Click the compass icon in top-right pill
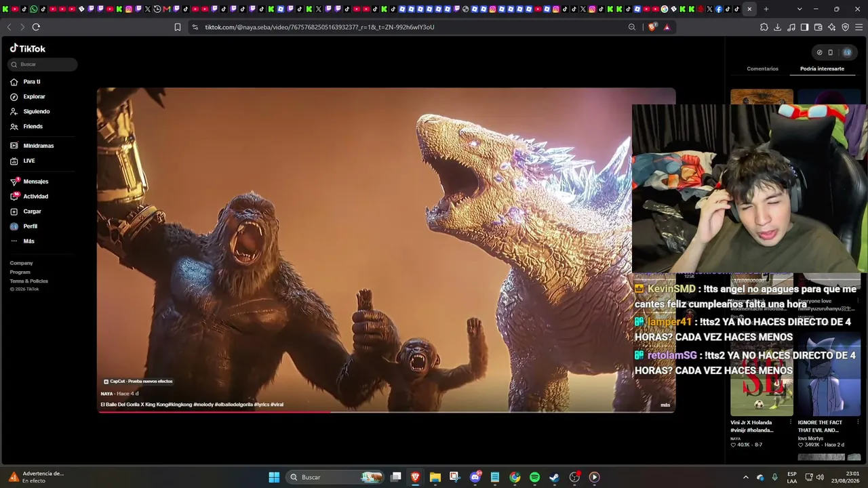Image resolution: width=868 pixels, height=488 pixels. click(819, 53)
